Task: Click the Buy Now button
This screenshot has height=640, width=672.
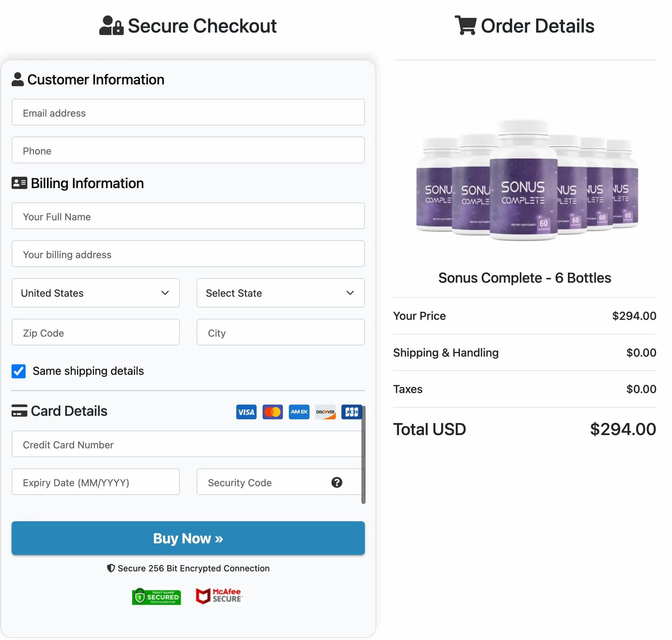Action: click(x=188, y=538)
